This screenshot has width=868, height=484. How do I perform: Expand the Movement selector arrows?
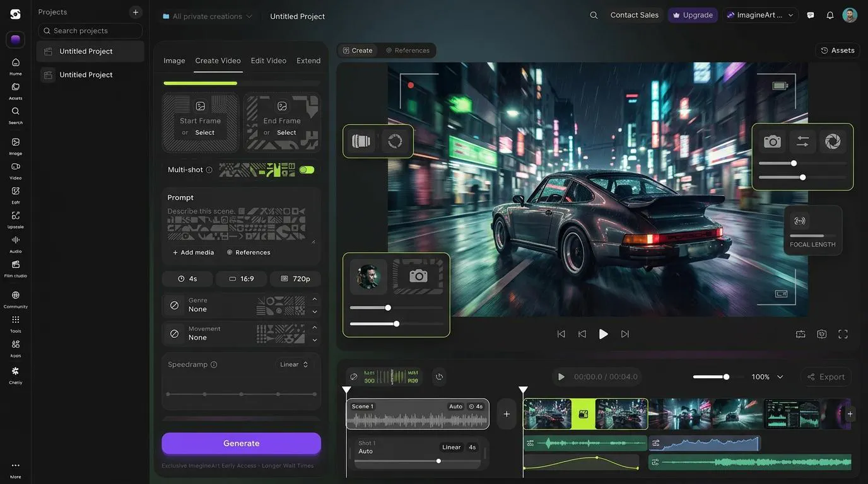tap(314, 334)
